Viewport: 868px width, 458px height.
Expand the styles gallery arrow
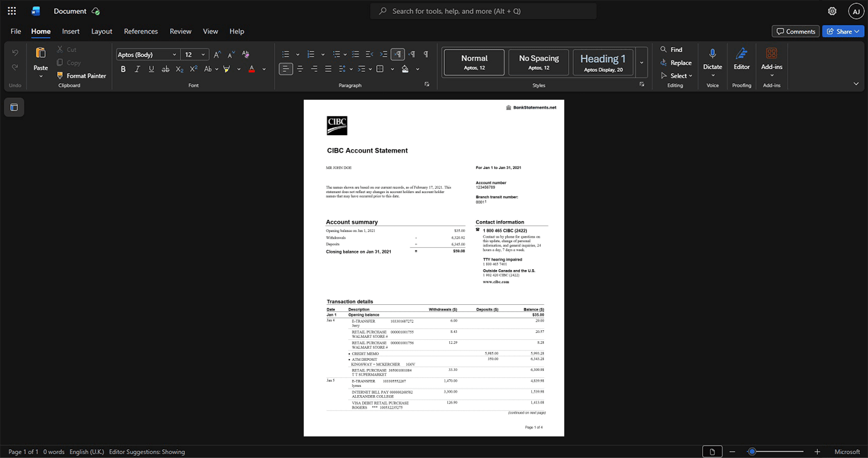(642, 62)
